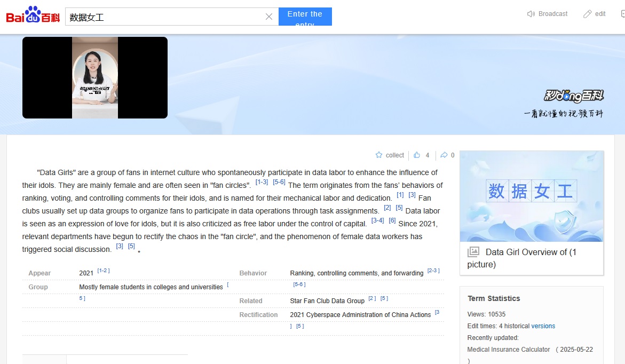Viewport: 625px width, 364px height.
Task: Click citation [6] before Since 2021
Action: click(x=392, y=220)
